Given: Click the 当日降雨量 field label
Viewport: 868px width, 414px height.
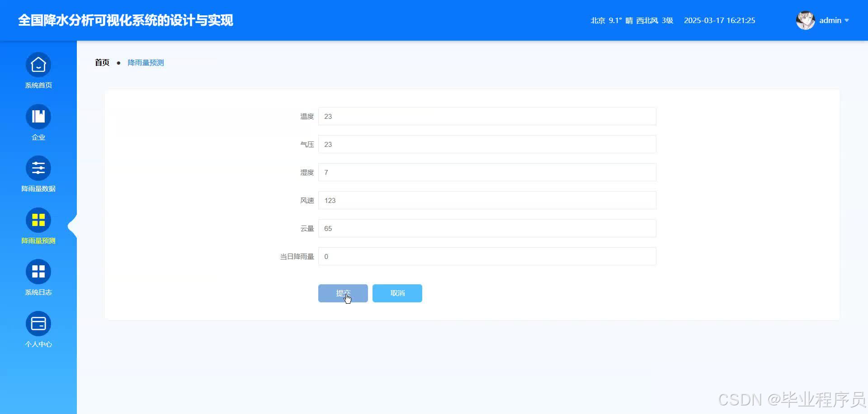Looking at the screenshot, I should [x=297, y=257].
